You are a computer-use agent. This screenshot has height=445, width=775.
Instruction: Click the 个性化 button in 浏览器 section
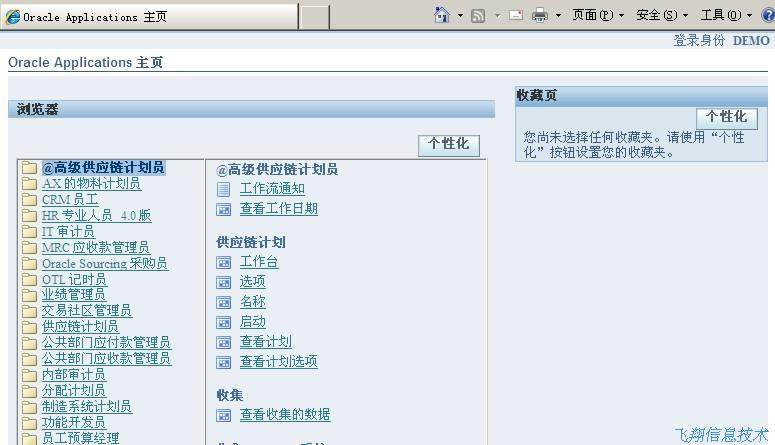pyautogui.click(x=449, y=145)
